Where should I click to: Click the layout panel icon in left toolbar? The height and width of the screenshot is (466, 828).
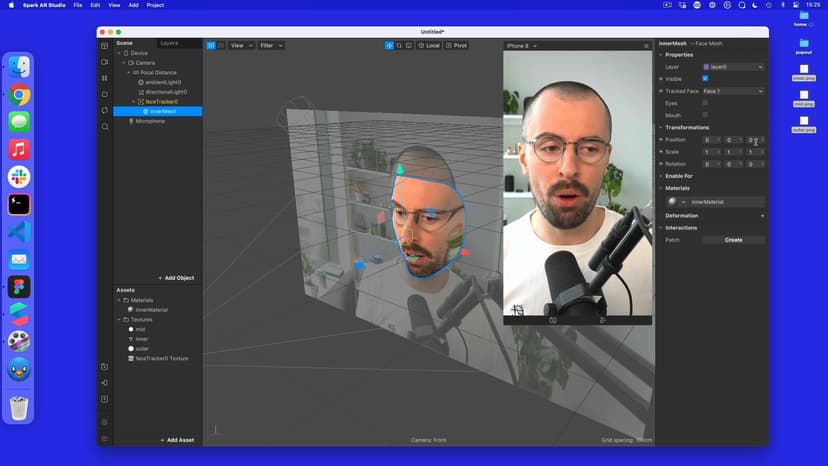click(105, 46)
